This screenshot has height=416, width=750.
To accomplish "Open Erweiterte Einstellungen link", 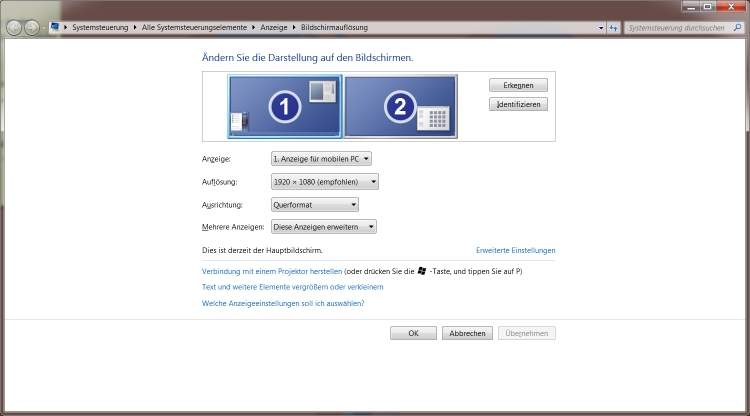I will [x=516, y=250].
